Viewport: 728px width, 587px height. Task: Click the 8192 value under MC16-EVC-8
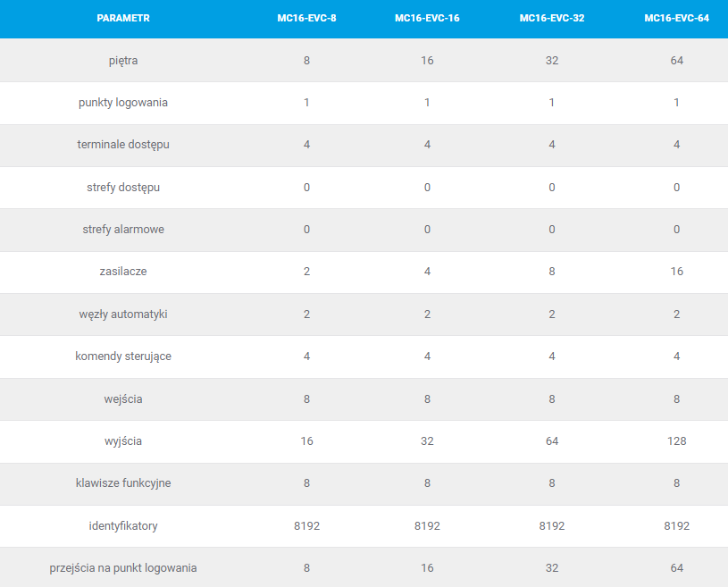pos(306,526)
